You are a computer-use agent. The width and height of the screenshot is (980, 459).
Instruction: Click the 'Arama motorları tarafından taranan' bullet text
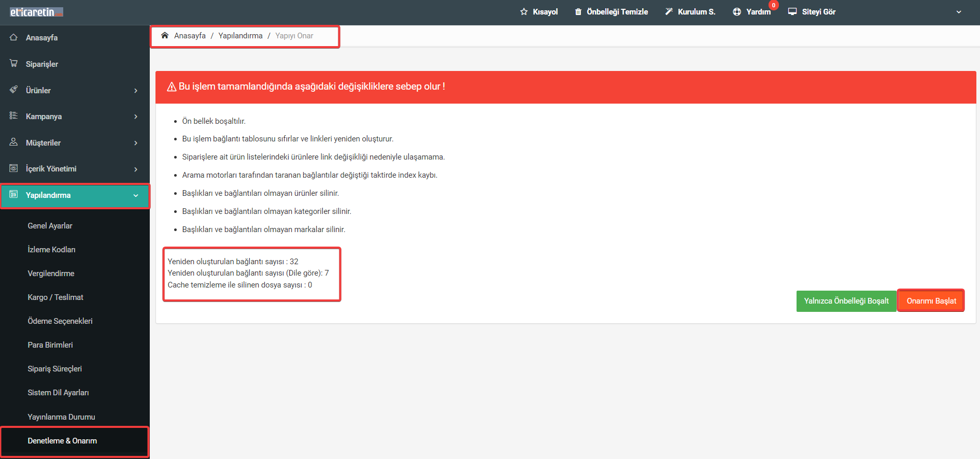coord(310,175)
